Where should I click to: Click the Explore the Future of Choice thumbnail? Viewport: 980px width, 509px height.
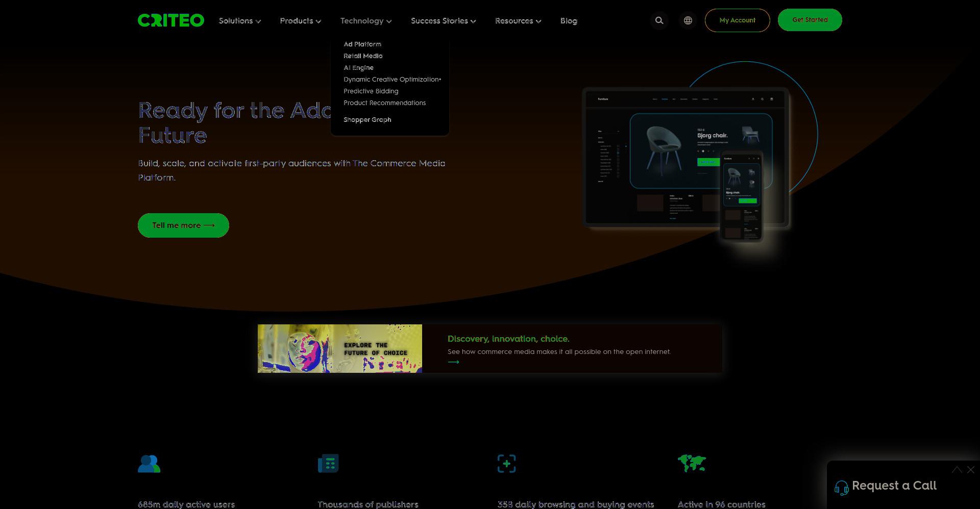pos(340,348)
